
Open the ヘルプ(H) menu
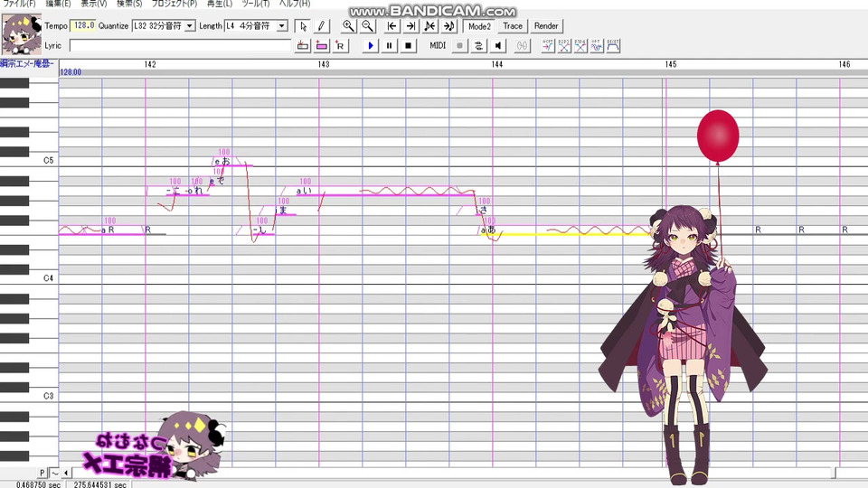295,4
